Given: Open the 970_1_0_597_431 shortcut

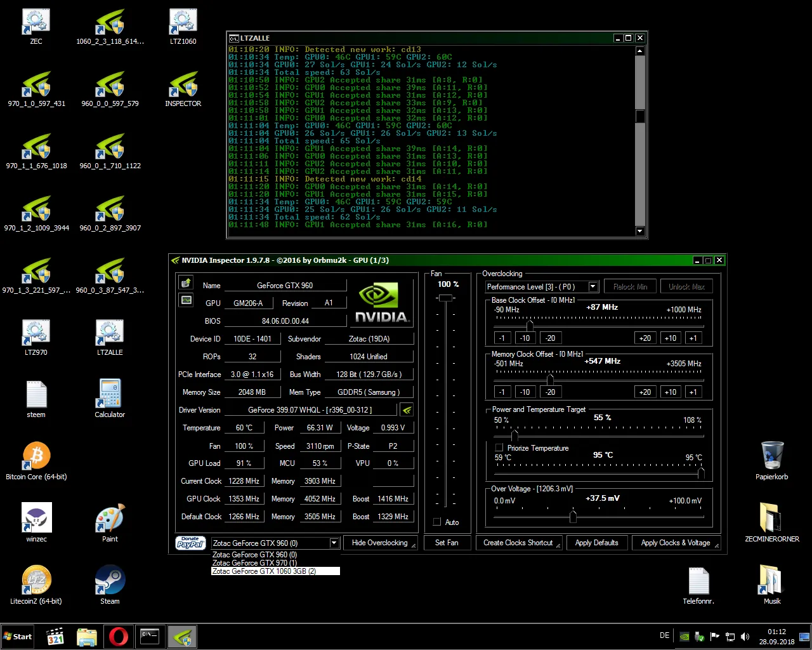Looking at the screenshot, I should click(x=36, y=90).
